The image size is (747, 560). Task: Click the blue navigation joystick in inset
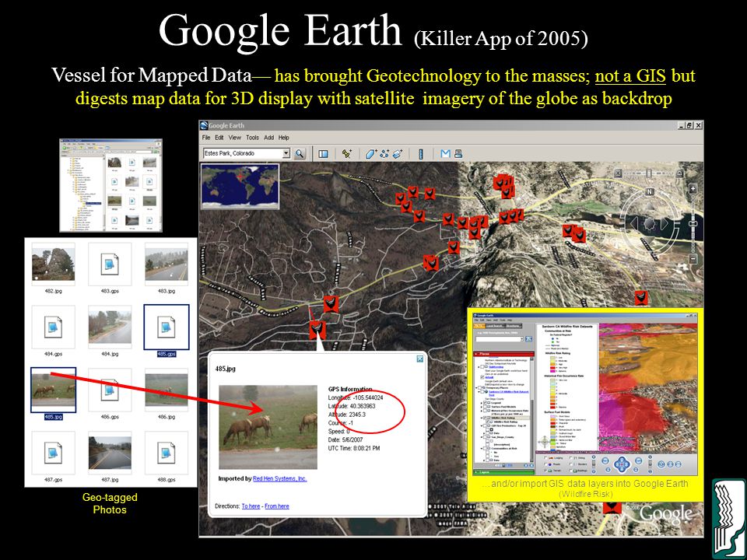[622, 464]
